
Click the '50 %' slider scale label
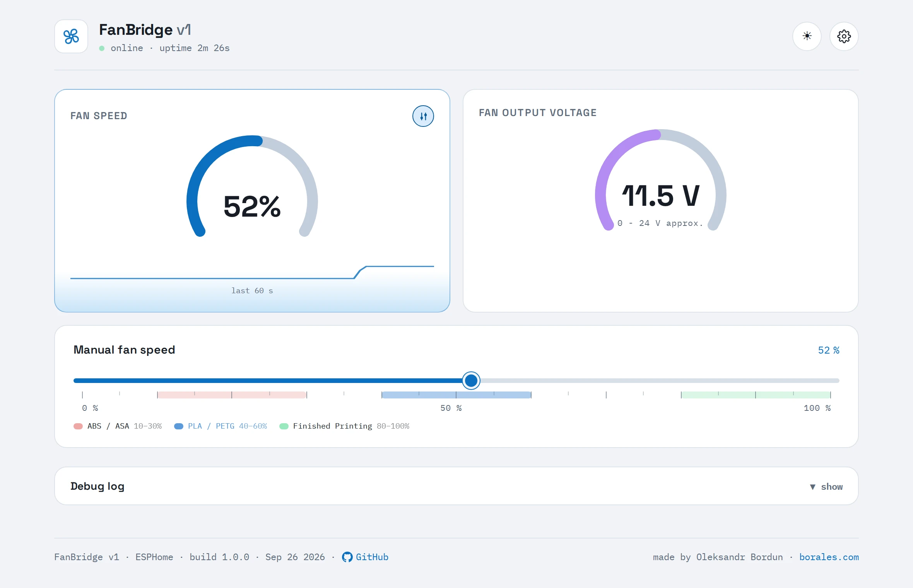(451, 408)
